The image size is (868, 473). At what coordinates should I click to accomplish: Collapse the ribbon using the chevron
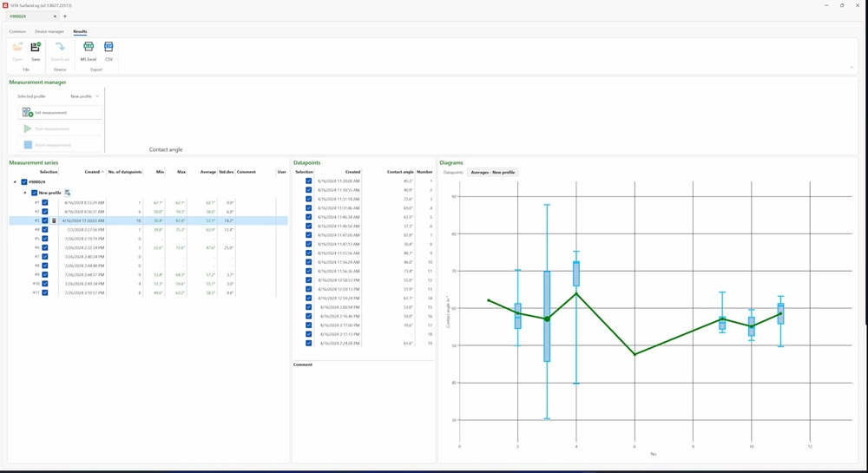pos(851,68)
